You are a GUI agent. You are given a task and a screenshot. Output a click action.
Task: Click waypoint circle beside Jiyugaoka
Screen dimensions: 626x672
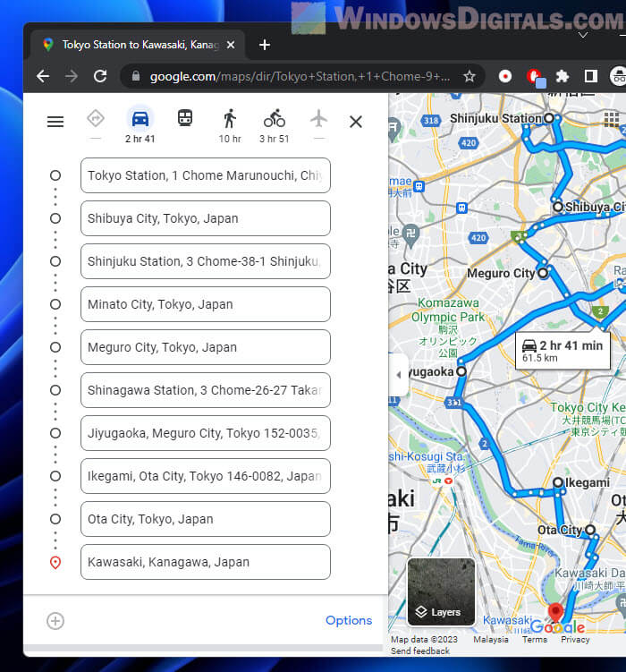[x=55, y=433]
